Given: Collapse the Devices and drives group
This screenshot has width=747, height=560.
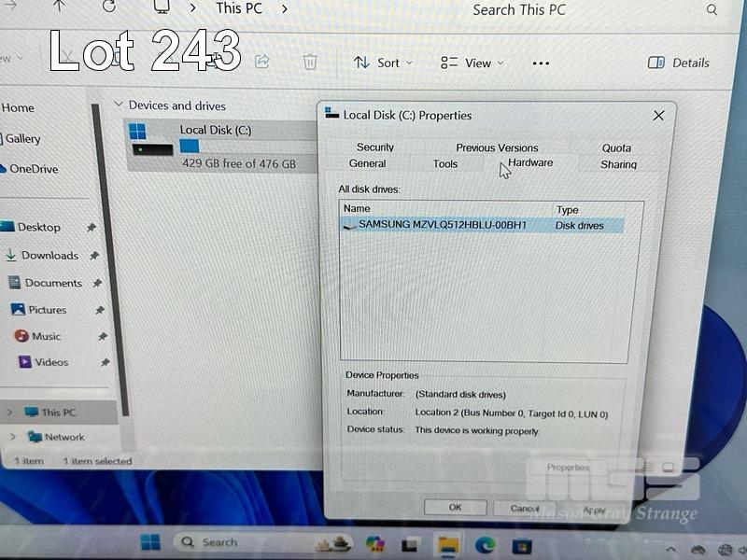Looking at the screenshot, I should [x=118, y=105].
